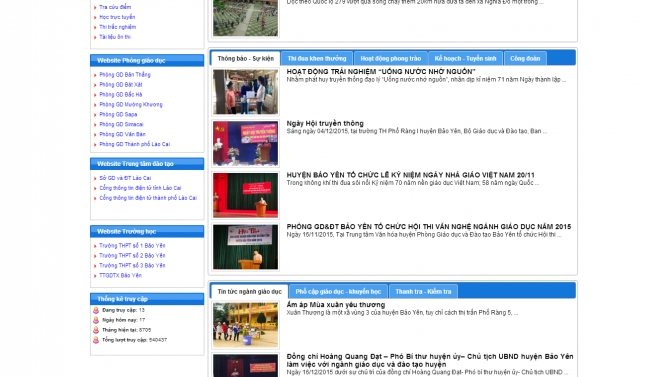
Task: Click the Website Trung tâm đào tạo header
Action: (147, 164)
